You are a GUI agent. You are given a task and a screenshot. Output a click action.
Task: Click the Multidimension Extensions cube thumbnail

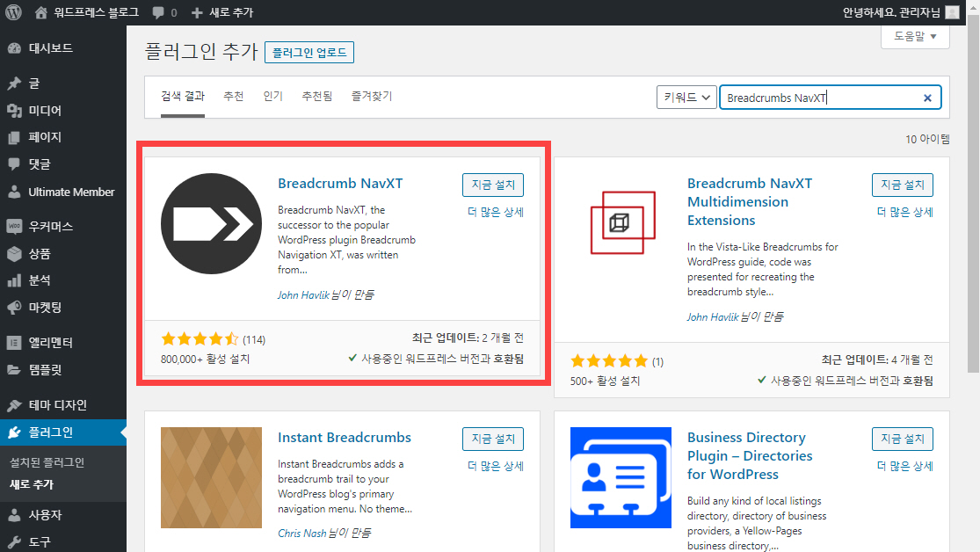point(621,224)
